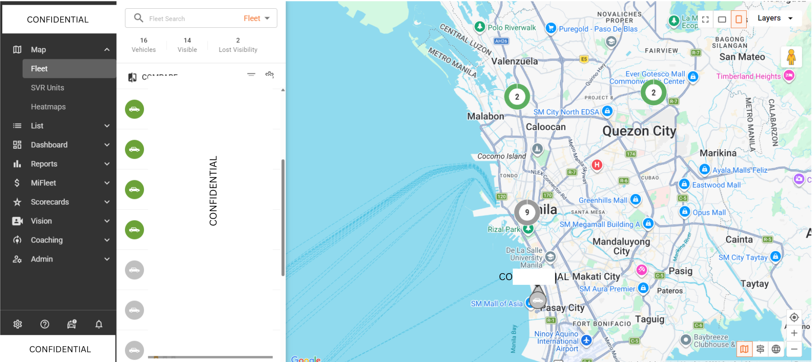Image resolution: width=812 pixels, height=362 pixels.
Task: Expand the MiFleet menu chevron
Action: click(107, 183)
